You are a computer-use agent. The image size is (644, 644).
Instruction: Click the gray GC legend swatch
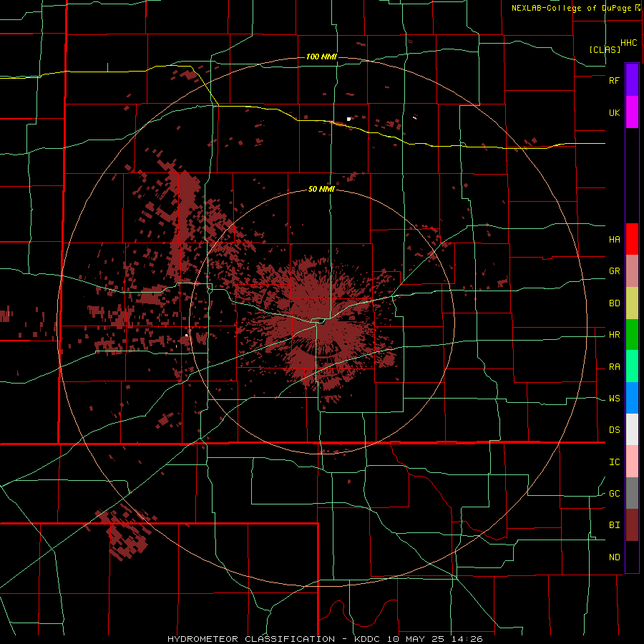[632, 493]
